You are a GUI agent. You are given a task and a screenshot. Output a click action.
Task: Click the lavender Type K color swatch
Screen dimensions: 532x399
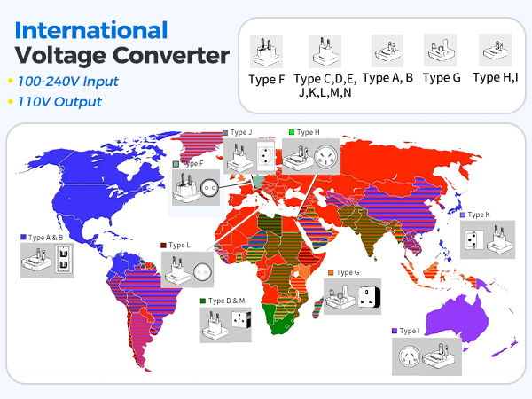[463, 215]
